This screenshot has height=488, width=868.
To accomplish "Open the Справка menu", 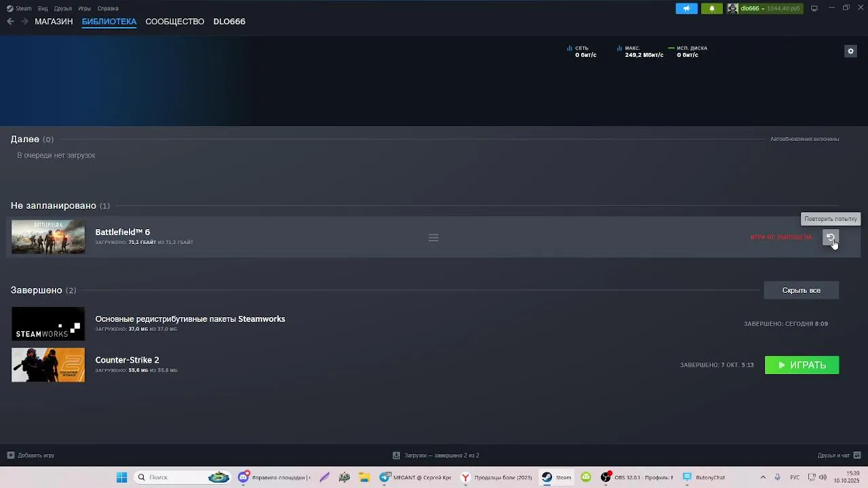I will point(108,8).
